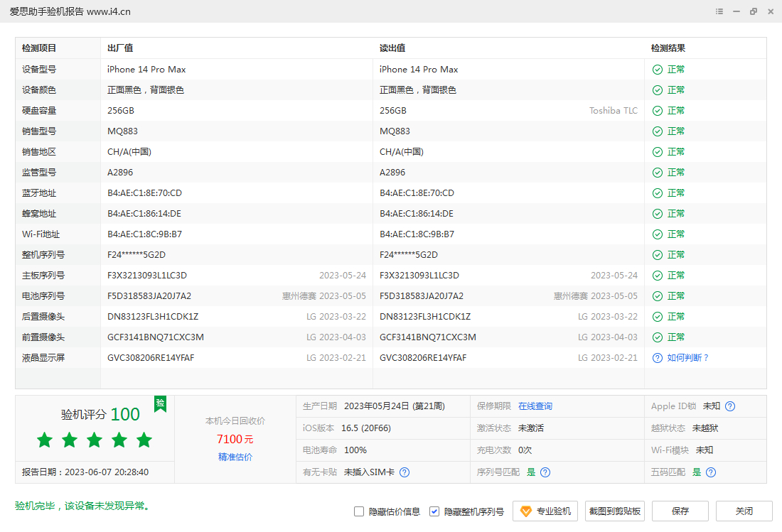Click the 验机评分 100 score
Viewport: 782px width, 532px height.
click(x=100, y=414)
